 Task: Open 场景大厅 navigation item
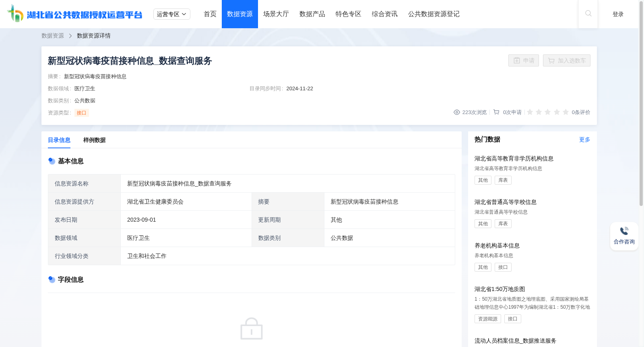point(276,14)
